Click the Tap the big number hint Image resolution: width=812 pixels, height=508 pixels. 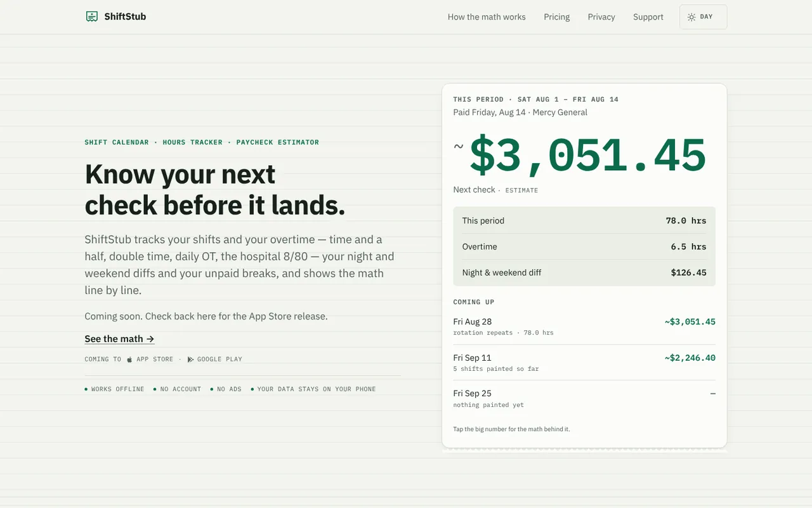[511, 429]
